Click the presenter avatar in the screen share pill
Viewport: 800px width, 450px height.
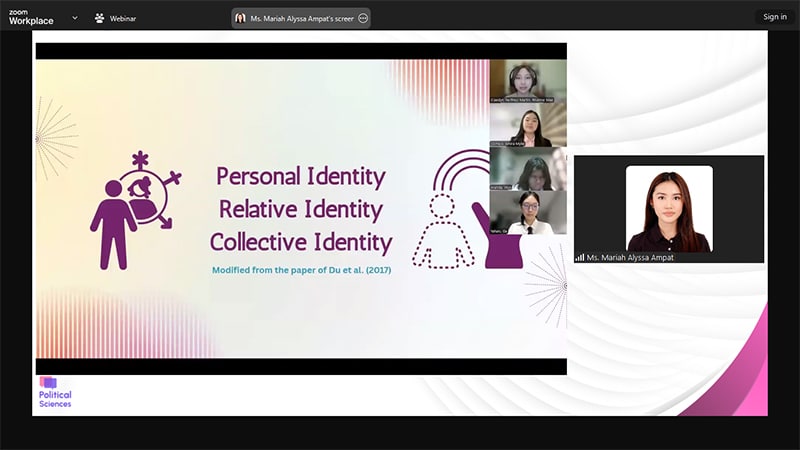pos(240,17)
